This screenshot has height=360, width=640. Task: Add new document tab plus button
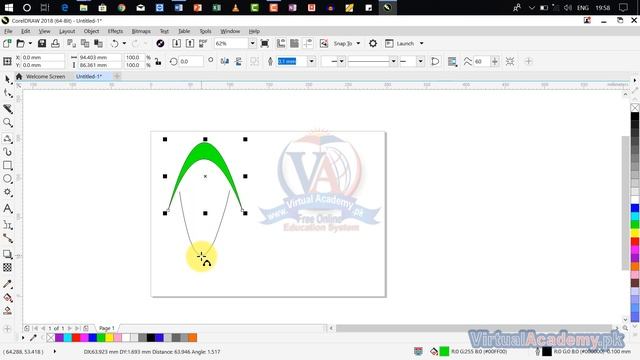[117, 76]
